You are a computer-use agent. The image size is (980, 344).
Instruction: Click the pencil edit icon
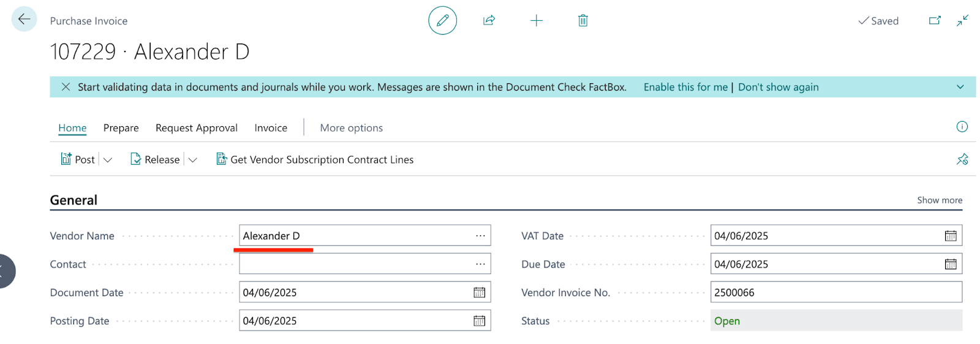tap(442, 21)
